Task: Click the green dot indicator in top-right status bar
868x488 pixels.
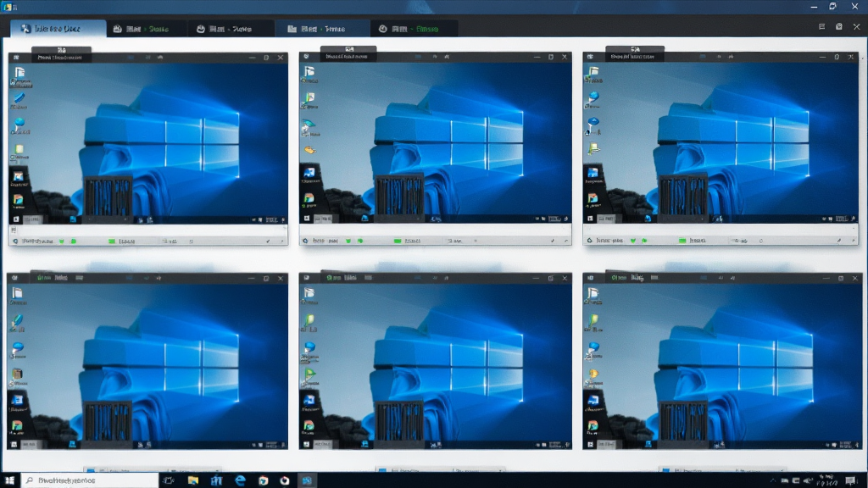Action: pyautogui.click(x=644, y=241)
